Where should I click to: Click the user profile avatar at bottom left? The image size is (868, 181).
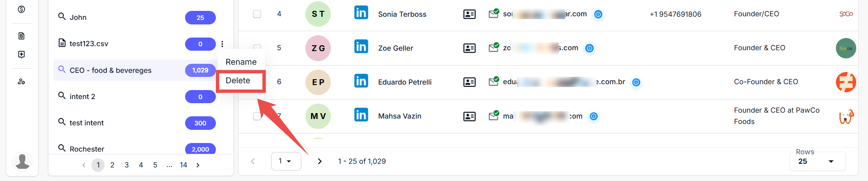point(22,161)
